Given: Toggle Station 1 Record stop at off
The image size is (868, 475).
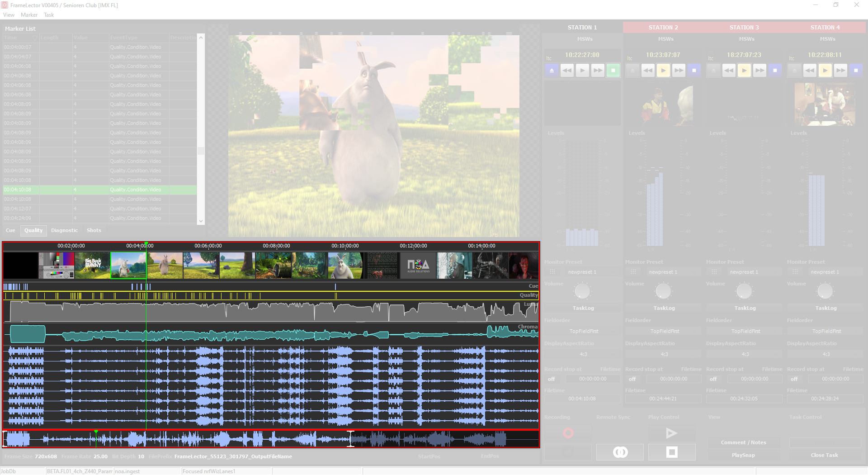Looking at the screenshot, I should coord(551,379).
